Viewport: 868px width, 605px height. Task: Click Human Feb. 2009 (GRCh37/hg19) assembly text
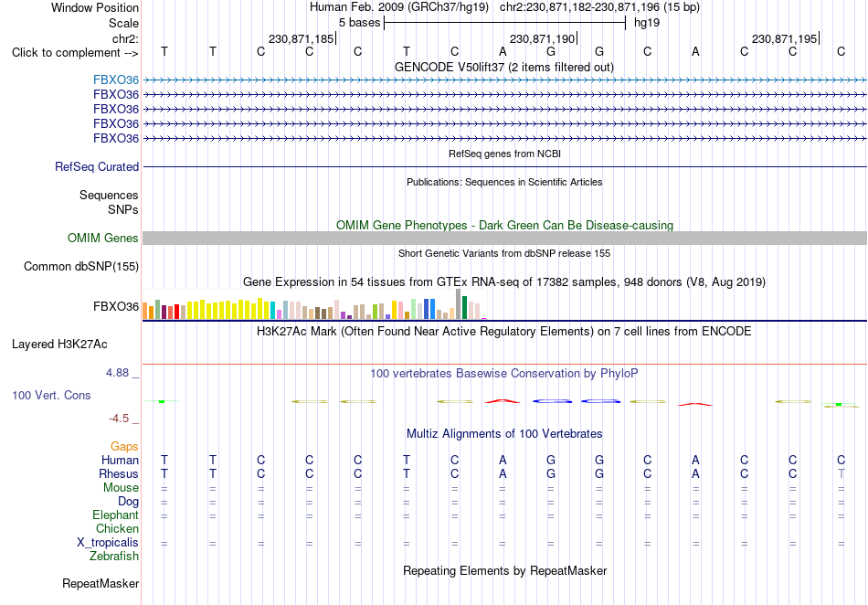point(399,7)
